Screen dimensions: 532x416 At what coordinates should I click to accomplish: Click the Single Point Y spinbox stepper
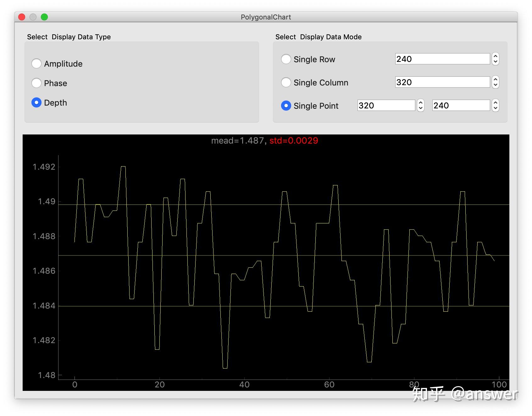(496, 106)
